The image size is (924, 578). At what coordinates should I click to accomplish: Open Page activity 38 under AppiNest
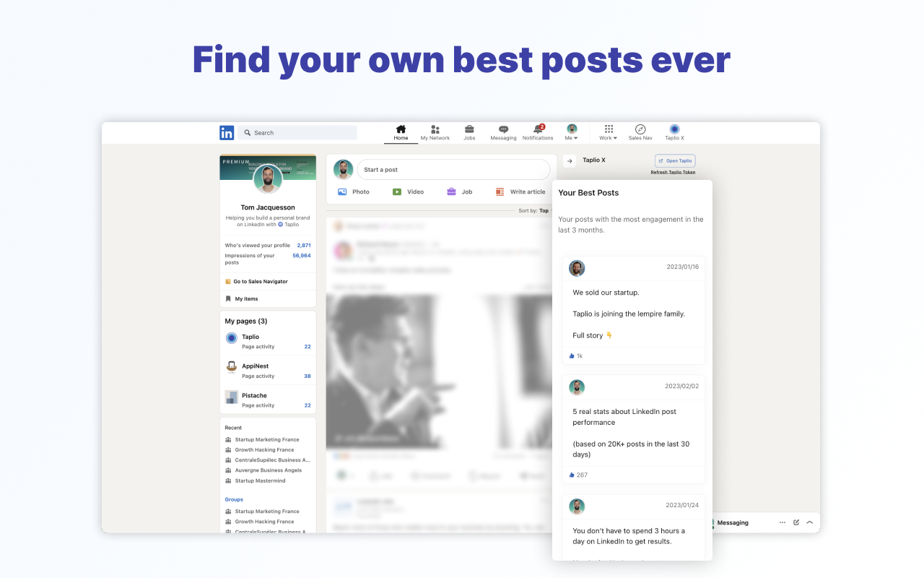coord(276,376)
